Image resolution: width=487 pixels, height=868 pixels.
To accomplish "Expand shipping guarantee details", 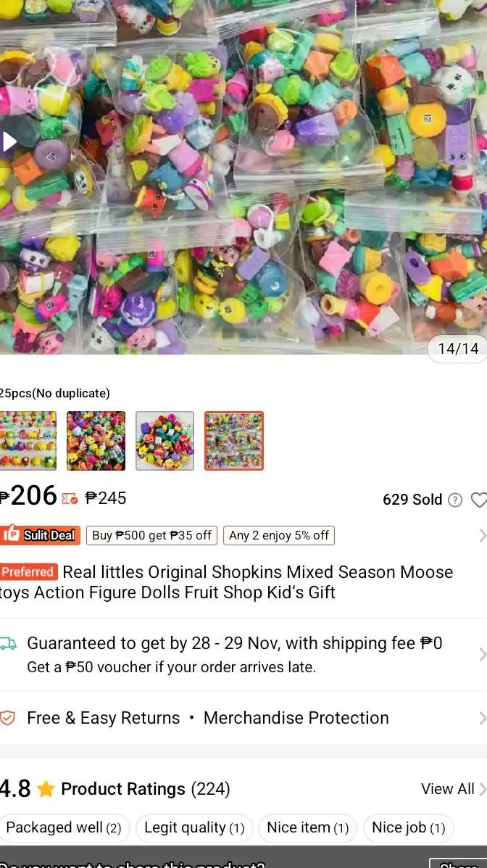I will coord(481,655).
